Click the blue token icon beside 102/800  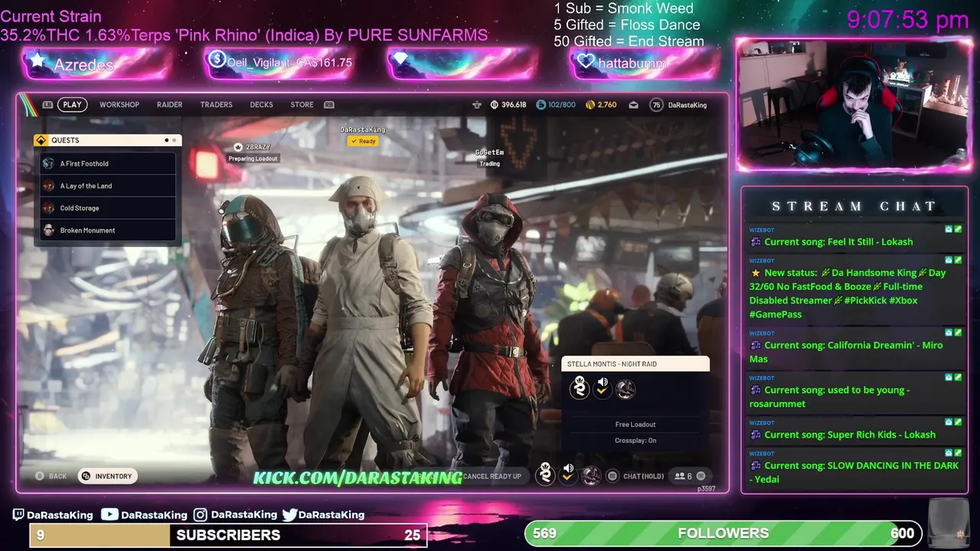541,105
